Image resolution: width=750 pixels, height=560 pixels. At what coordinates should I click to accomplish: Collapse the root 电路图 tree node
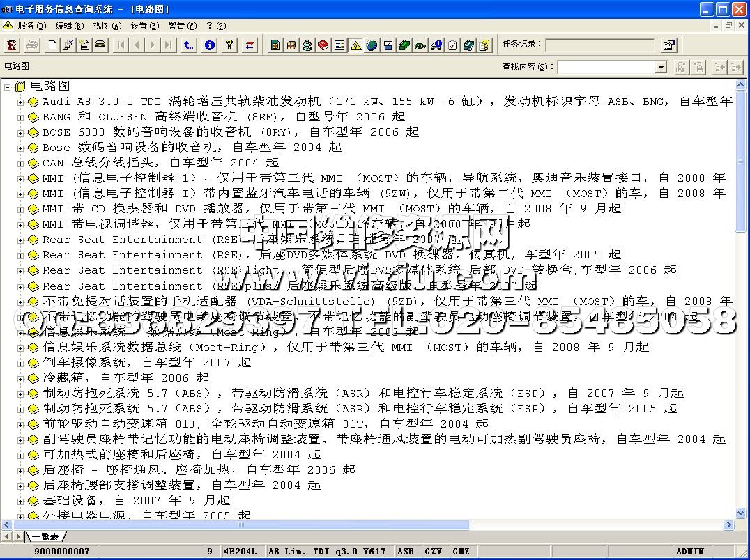7,87
